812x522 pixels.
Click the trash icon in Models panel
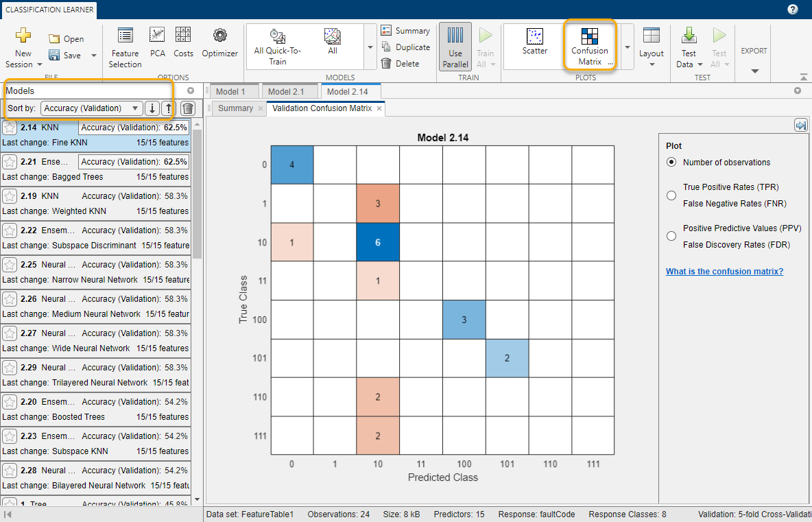(x=187, y=108)
